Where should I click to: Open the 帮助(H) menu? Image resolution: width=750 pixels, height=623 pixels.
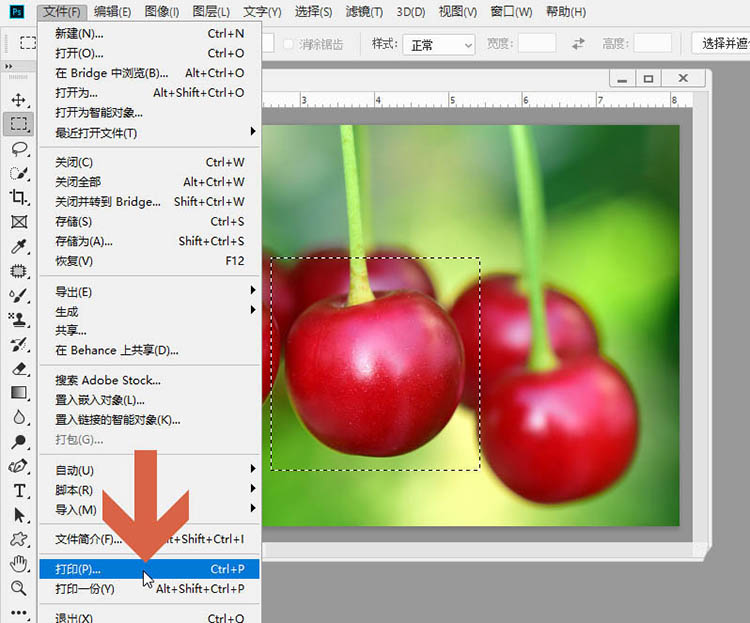coord(566,11)
